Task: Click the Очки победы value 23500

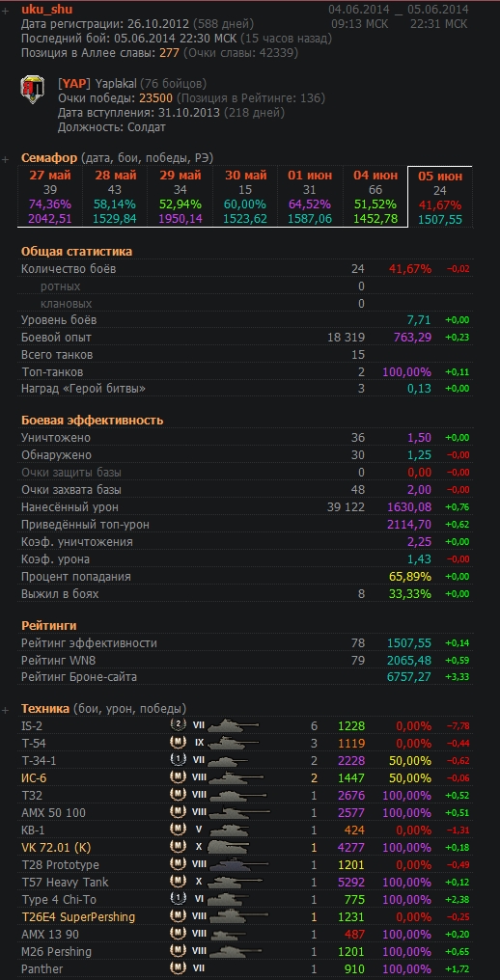Action: 155,98
